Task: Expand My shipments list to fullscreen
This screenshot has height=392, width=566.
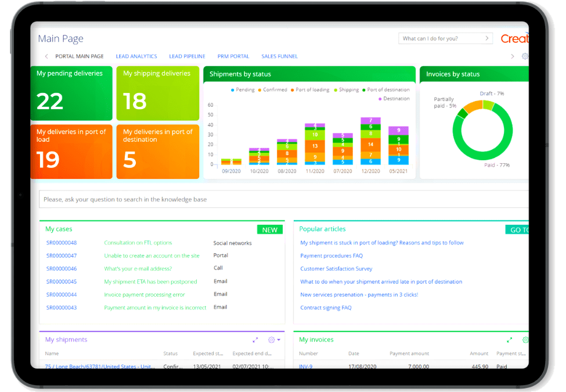Action: pyautogui.click(x=255, y=340)
